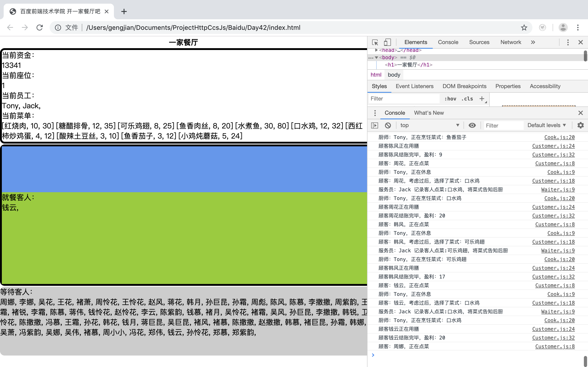Image resolution: width=588 pixels, height=367 pixels.
Task: Open the Event Listeners tab
Action: [414, 86]
